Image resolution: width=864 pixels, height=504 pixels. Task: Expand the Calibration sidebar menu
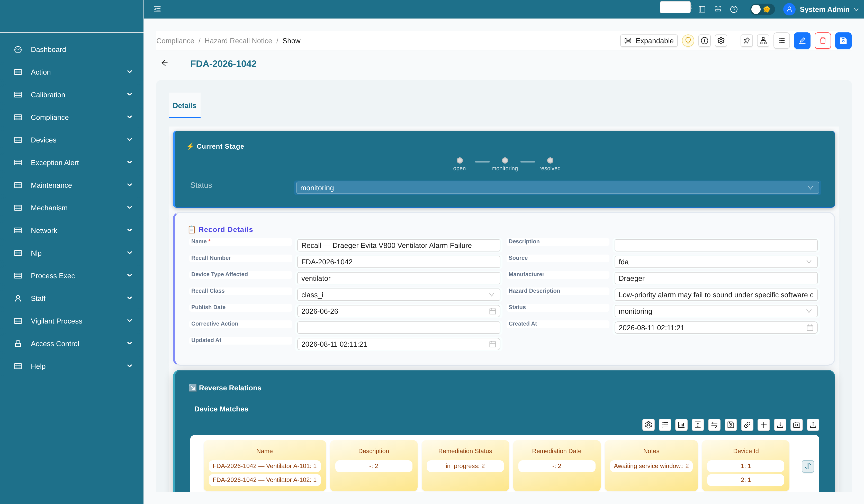[72, 95]
